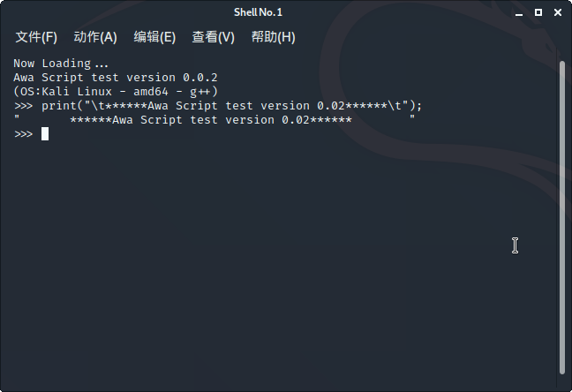Image resolution: width=572 pixels, height=392 pixels.
Task: Open the 编辑(E) menu
Action: click(x=154, y=37)
